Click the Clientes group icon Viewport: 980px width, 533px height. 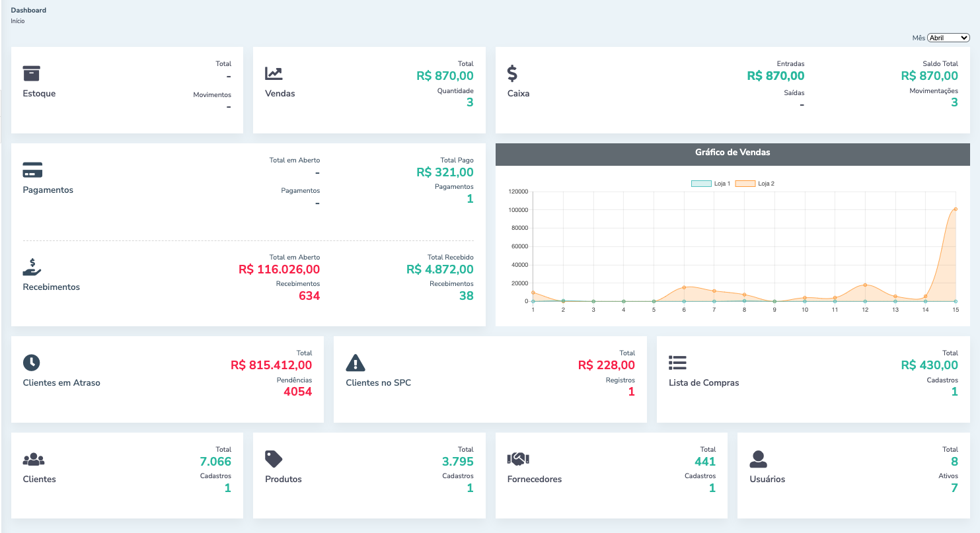[x=33, y=459]
